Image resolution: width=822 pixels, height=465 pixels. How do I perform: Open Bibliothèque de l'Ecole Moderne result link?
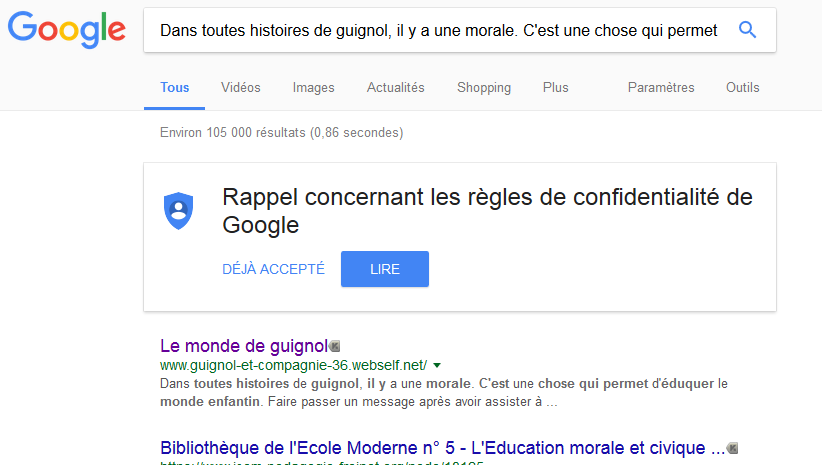pos(442,448)
